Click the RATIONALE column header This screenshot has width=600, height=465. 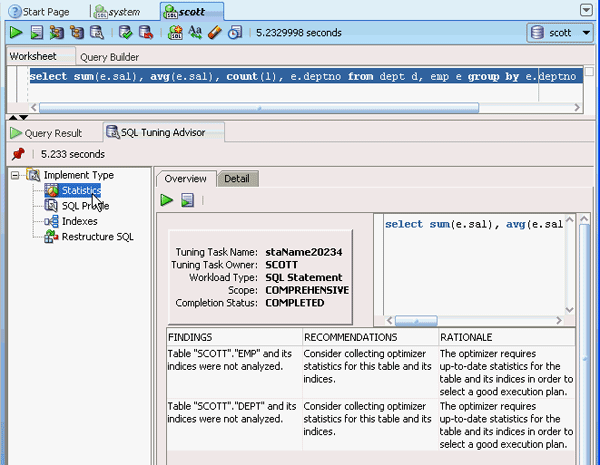pos(507,337)
